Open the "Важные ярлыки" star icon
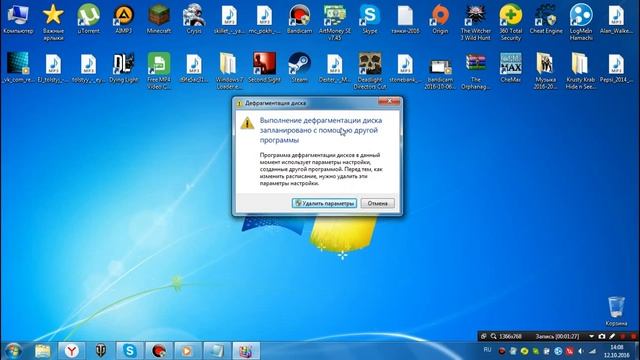The width and height of the screenshot is (640, 360). (53, 21)
